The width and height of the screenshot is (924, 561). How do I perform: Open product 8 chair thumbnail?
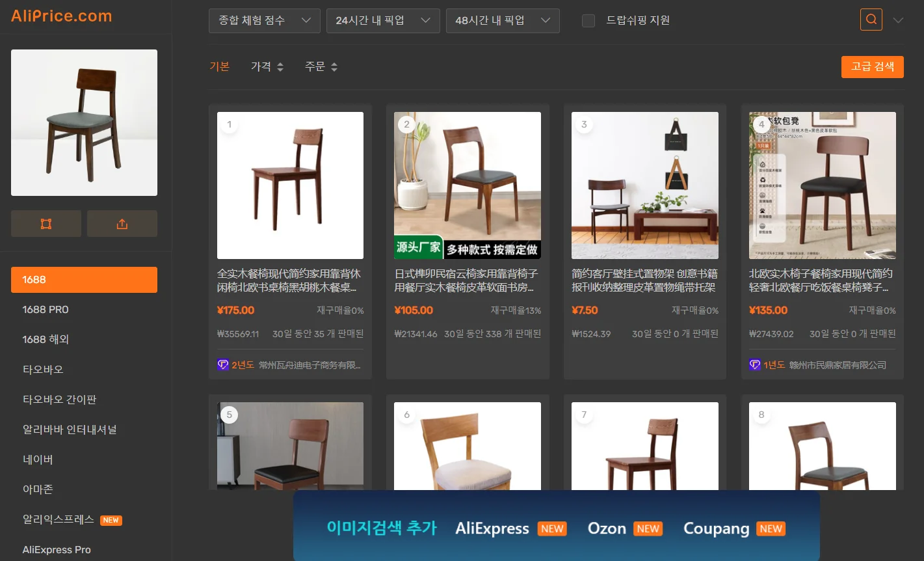pos(823,446)
